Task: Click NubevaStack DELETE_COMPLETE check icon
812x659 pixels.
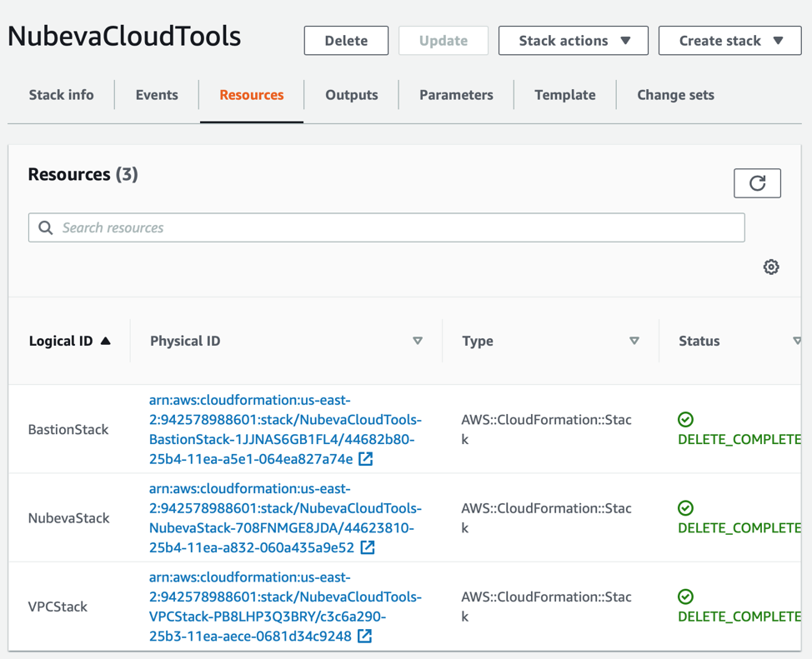Action: pyautogui.click(x=685, y=508)
